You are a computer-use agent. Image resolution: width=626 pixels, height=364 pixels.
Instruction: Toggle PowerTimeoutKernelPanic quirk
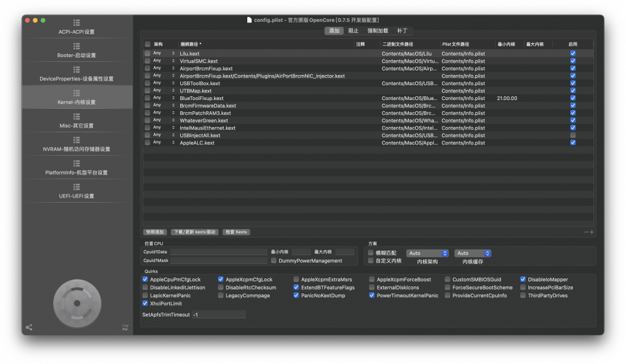tap(372, 295)
